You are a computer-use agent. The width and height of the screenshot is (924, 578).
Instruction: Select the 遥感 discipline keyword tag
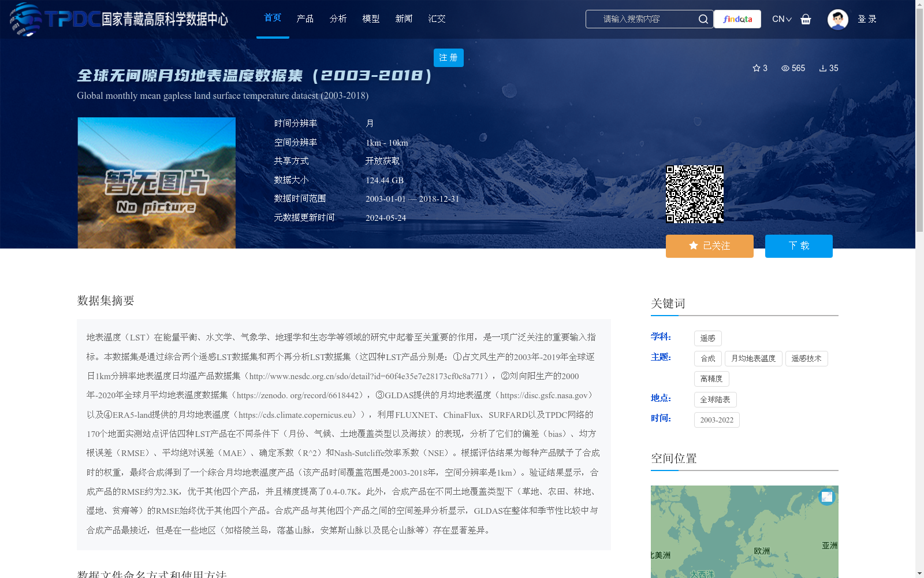tap(708, 338)
